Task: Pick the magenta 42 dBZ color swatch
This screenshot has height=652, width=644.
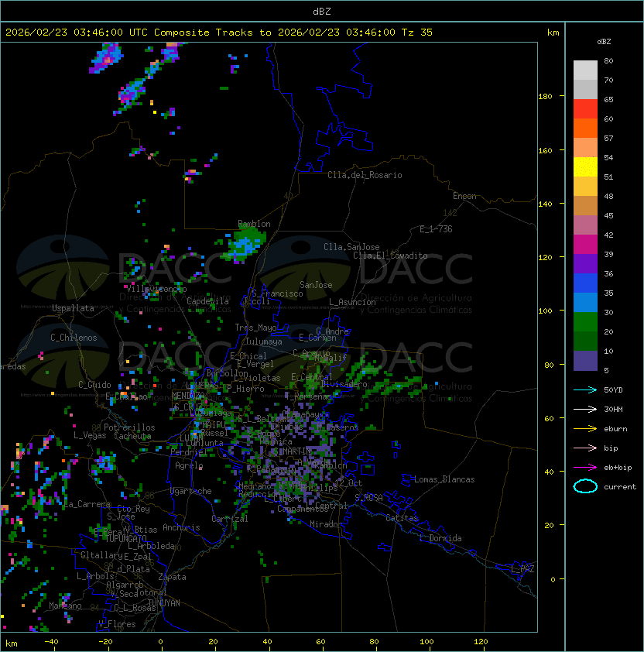Action: 585,245
